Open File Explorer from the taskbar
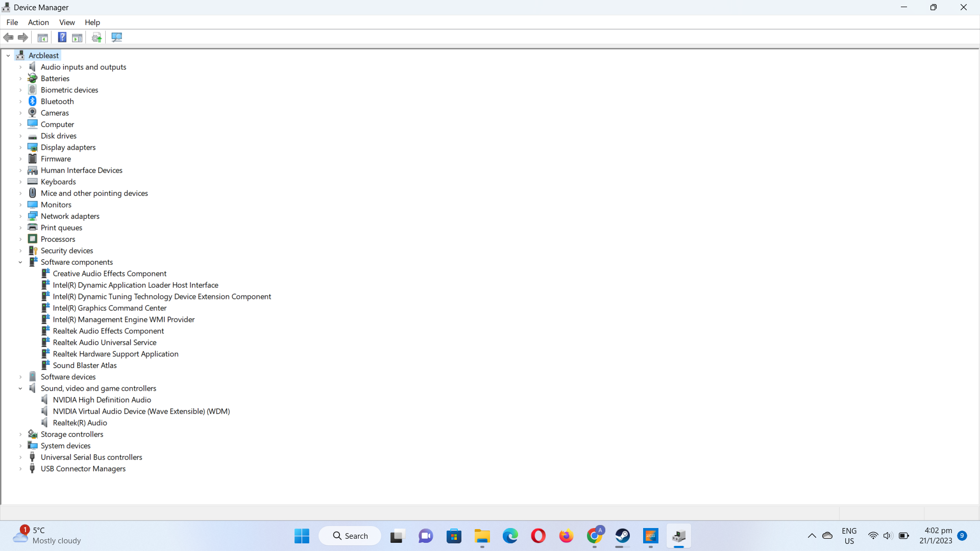Image resolution: width=980 pixels, height=551 pixels. tap(482, 536)
